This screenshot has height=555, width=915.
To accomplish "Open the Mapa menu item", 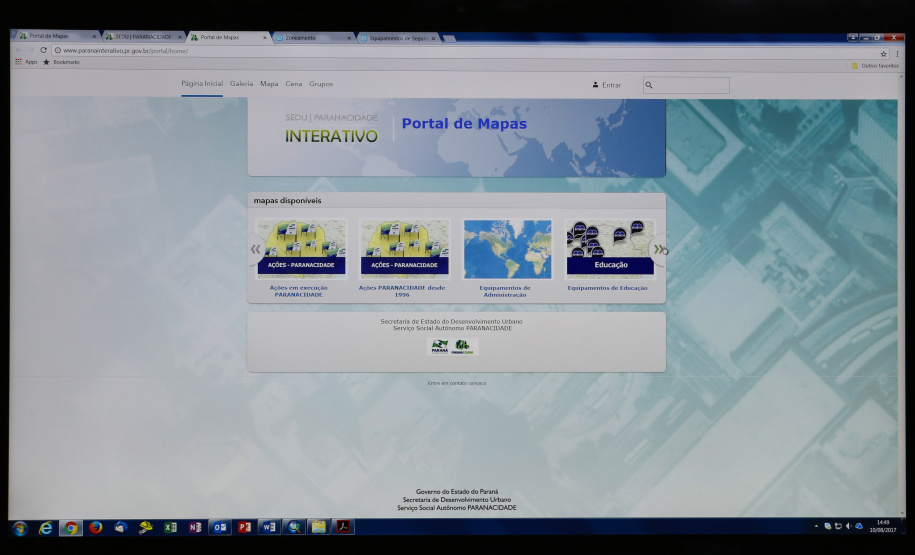I will (x=269, y=84).
